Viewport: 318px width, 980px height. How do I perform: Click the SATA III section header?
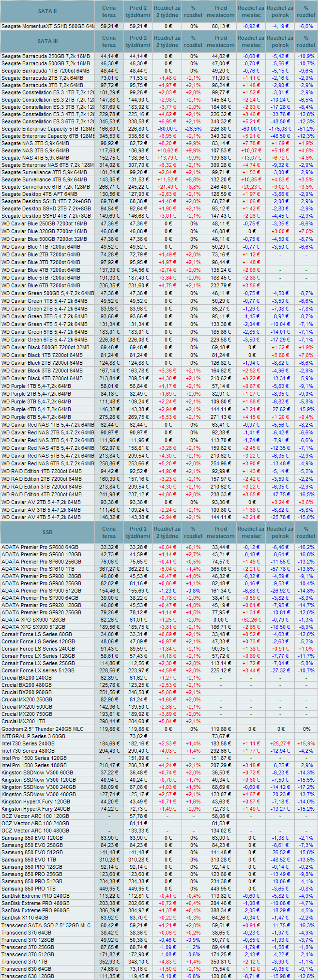coord(47,42)
